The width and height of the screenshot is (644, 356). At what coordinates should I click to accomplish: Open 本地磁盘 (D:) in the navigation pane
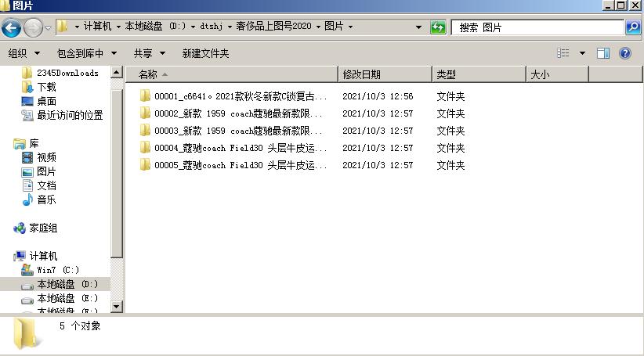tap(67, 284)
